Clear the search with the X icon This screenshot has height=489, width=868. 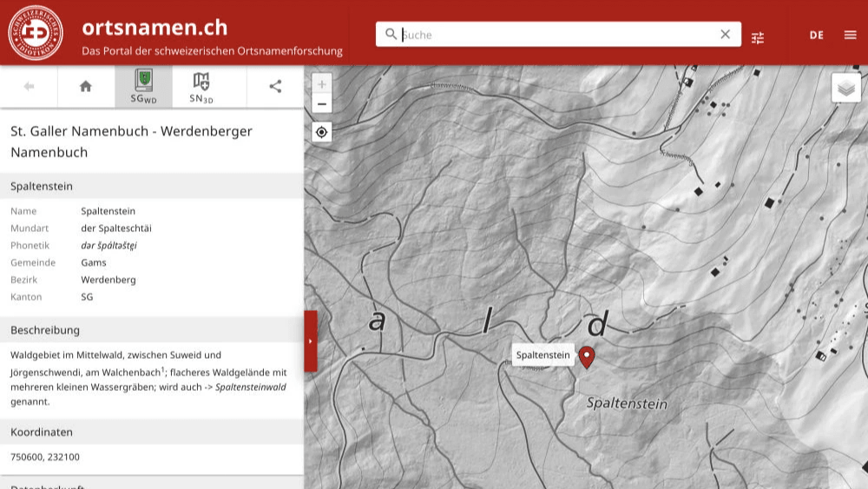(x=725, y=35)
